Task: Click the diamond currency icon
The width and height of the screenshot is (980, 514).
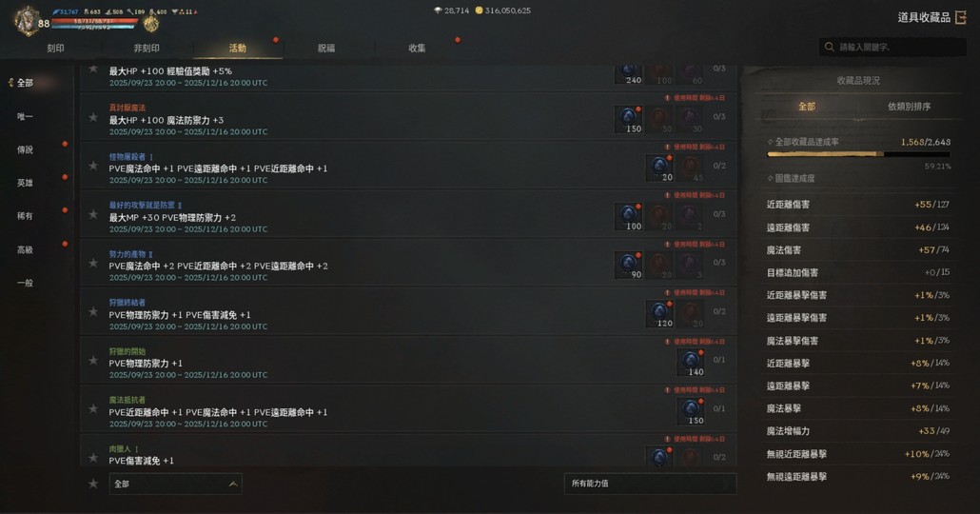Action: tap(438, 10)
